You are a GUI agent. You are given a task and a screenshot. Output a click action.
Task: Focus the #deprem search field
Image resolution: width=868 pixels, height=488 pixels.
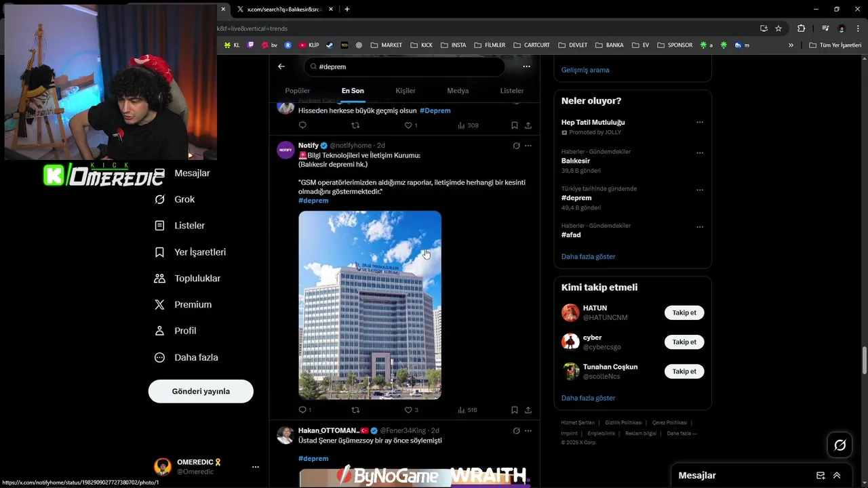click(405, 66)
